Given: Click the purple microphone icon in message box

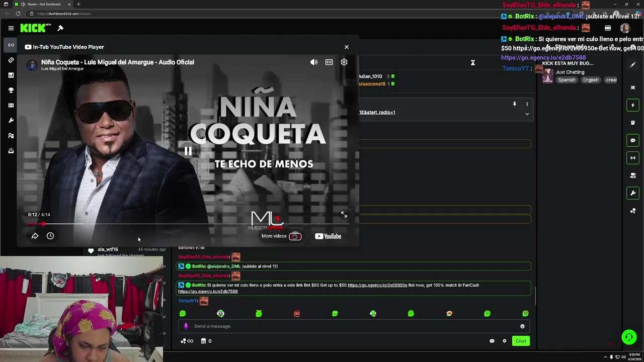Looking at the screenshot, I should [x=186, y=326].
